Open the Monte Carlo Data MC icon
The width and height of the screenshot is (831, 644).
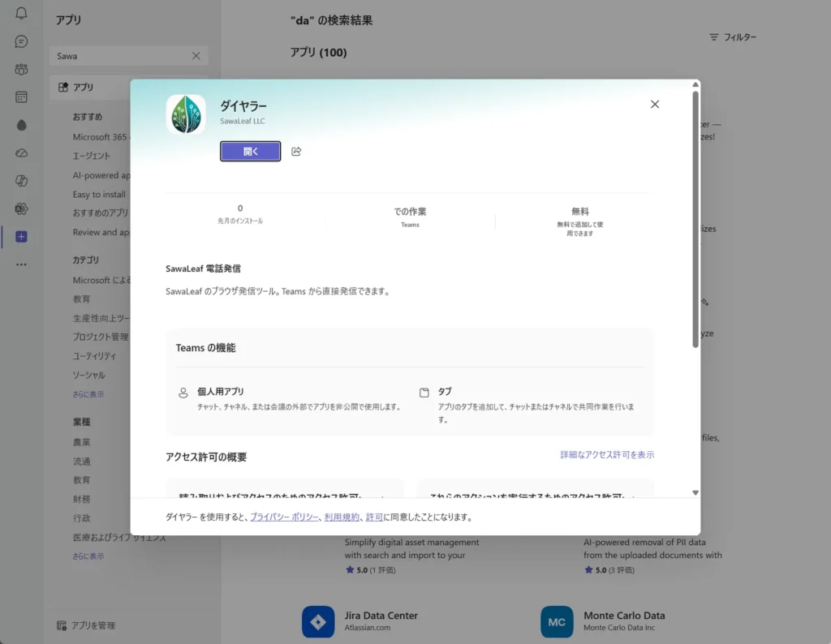557,622
